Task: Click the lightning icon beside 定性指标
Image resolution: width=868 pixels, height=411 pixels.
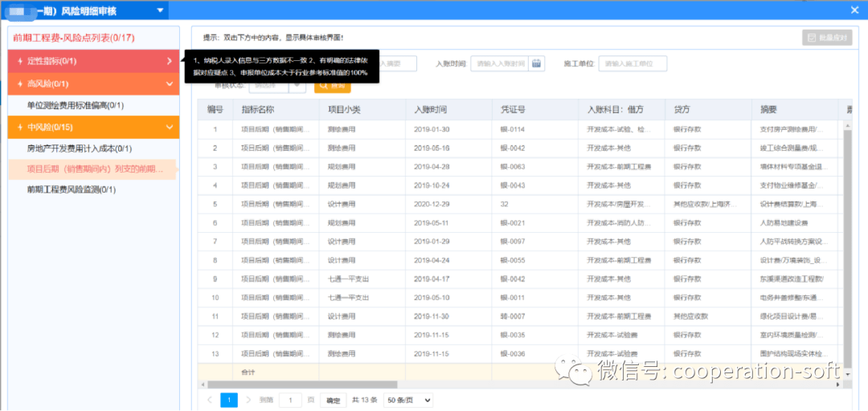Action: click(x=20, y=61)
